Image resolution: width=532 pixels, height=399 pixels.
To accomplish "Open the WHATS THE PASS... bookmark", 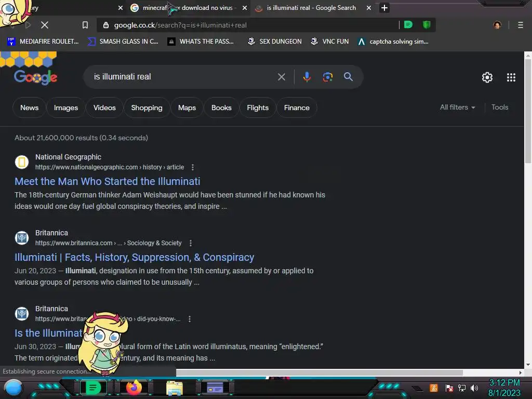I will point(201,42).
